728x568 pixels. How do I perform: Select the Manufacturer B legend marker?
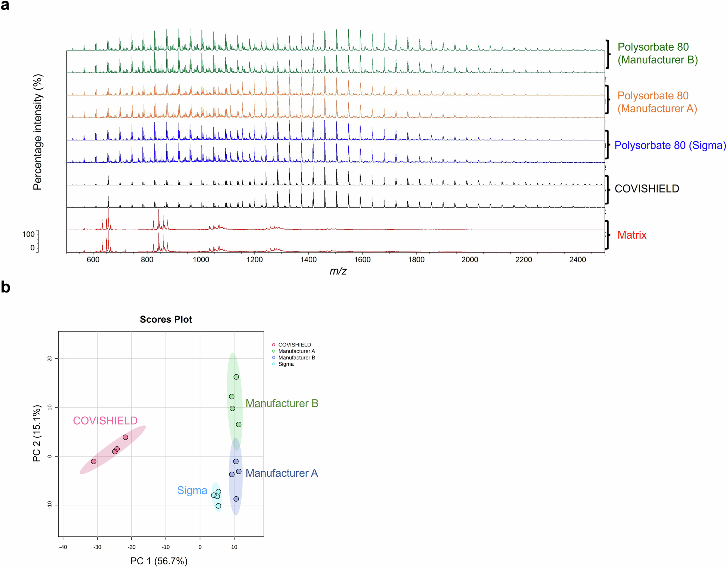tap(273, 358)
